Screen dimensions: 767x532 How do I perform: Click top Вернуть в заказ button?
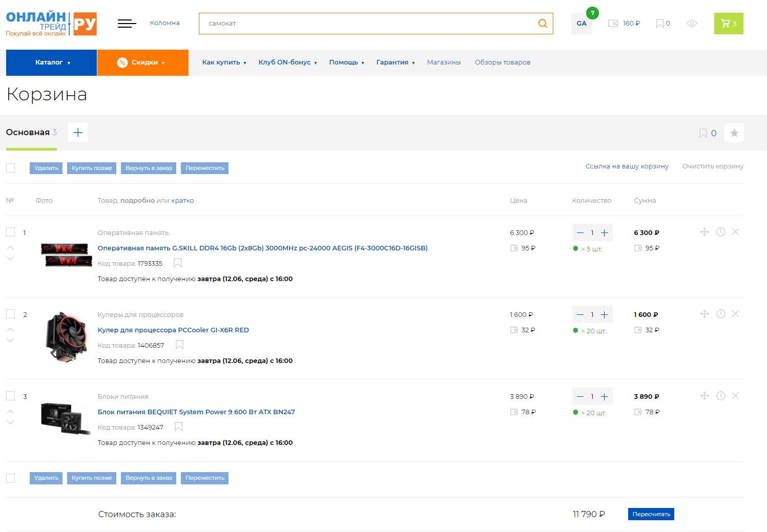tap(149, 168)
